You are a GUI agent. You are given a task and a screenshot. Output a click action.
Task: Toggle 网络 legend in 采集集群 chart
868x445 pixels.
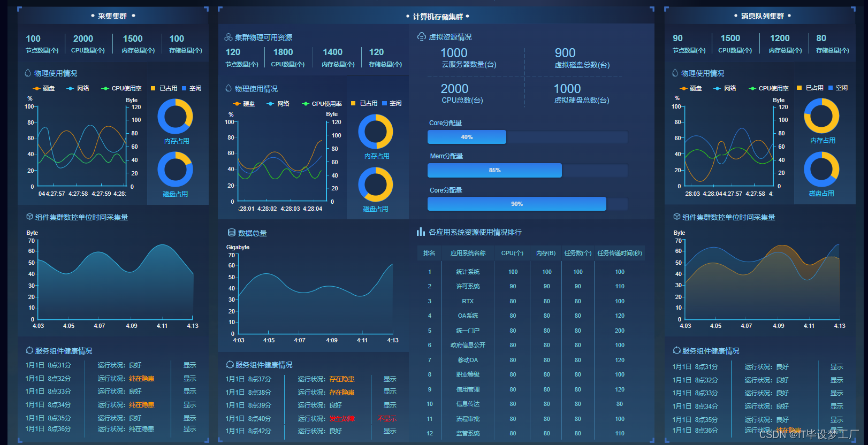pyautogui.click(x=78, y=88)
